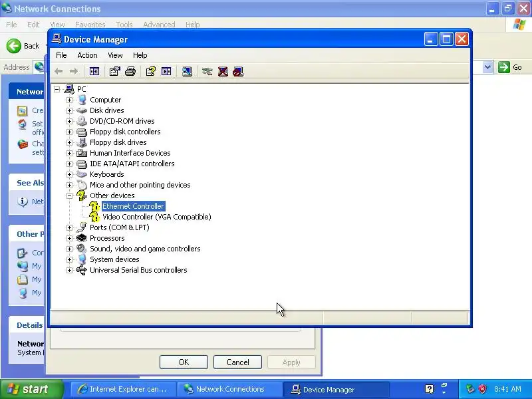532x399 pixels.
Task: Click the Back button in Network Connections
Action: tap(23, 46)
